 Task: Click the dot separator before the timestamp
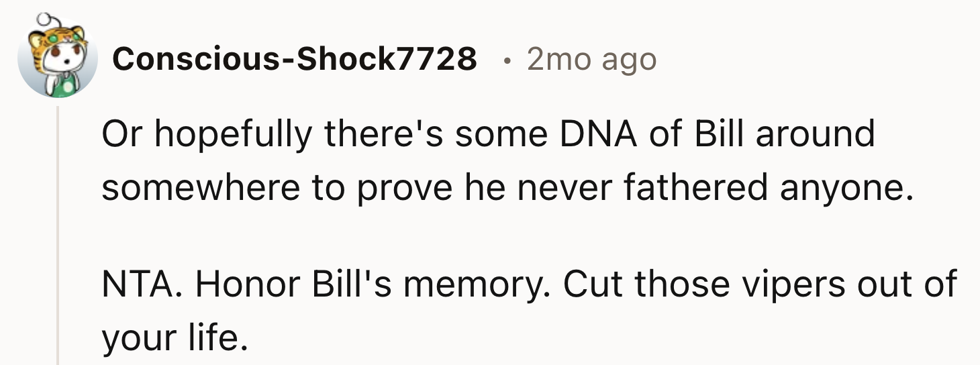point(509,61)
